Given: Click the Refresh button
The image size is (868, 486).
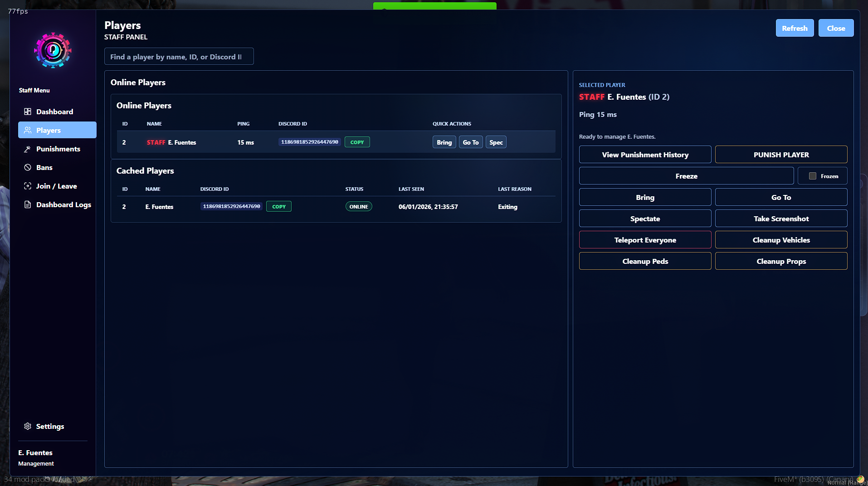Looking at the screenshot, I should tap(795, 28).
